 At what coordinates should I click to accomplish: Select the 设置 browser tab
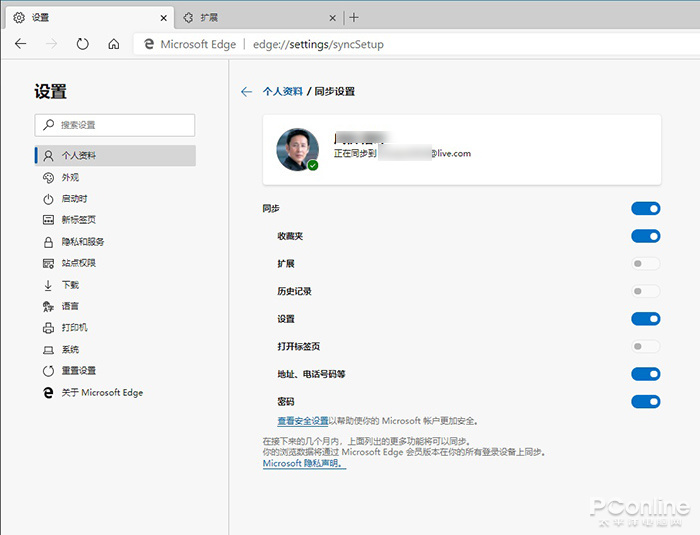89,18
